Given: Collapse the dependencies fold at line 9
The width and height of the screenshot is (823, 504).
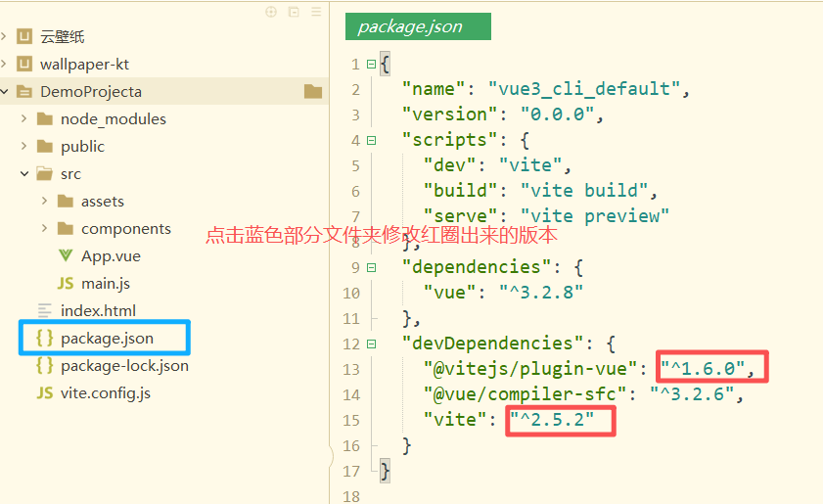Looking at the screenshot, I should (x=372, y=268).
